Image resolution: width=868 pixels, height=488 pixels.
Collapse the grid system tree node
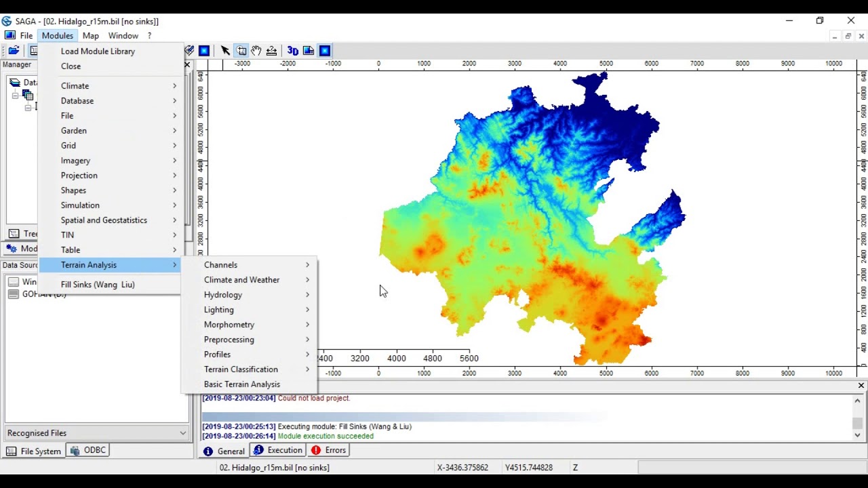(x=15, y=96)
